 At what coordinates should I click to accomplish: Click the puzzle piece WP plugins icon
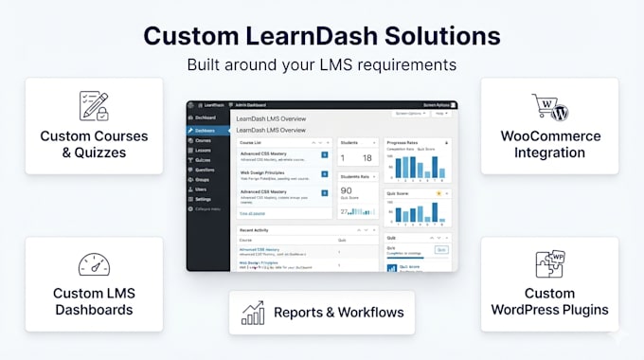coord(550,263)
